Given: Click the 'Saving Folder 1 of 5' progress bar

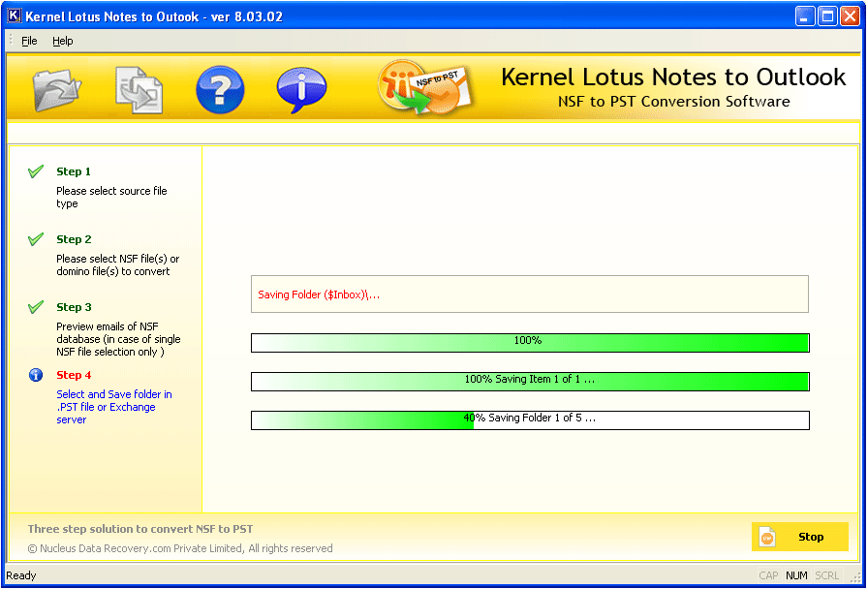Looking at the screenshot, I should pos(530,420).
